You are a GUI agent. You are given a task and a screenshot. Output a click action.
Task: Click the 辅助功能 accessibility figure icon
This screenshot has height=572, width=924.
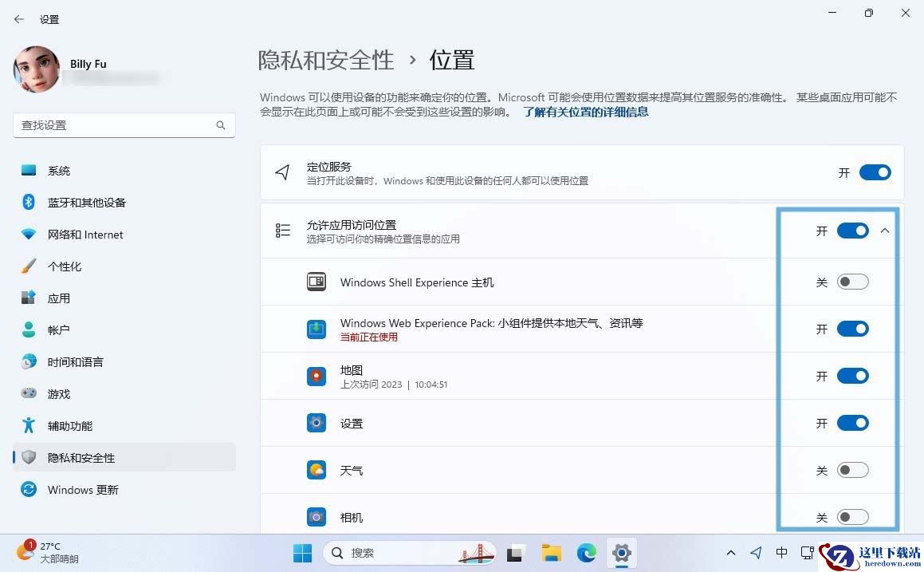tap(28, 425)
